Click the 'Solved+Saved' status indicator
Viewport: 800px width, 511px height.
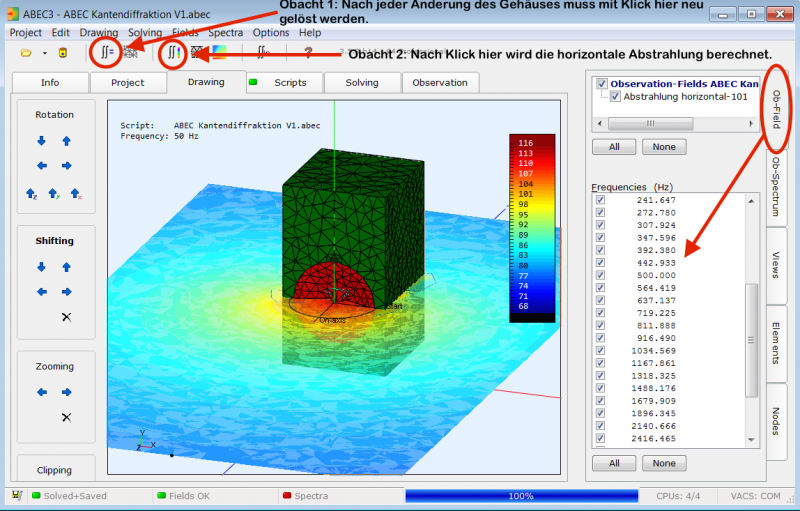coord(69,496)
